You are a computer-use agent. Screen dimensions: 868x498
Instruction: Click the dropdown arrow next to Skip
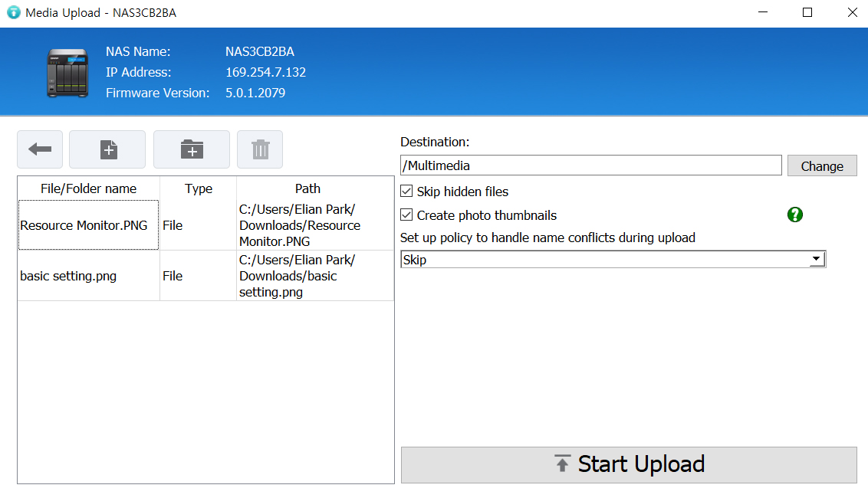tap(817, 260)
